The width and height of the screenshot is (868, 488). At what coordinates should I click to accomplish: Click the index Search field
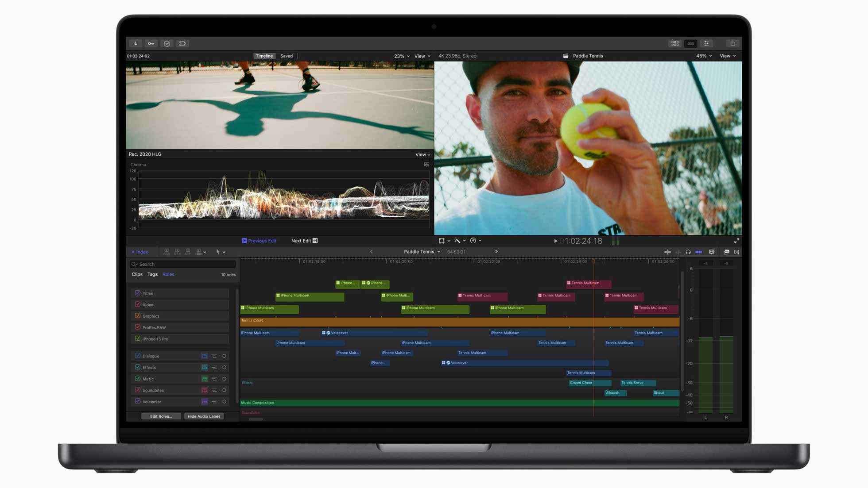pos(182,264)
